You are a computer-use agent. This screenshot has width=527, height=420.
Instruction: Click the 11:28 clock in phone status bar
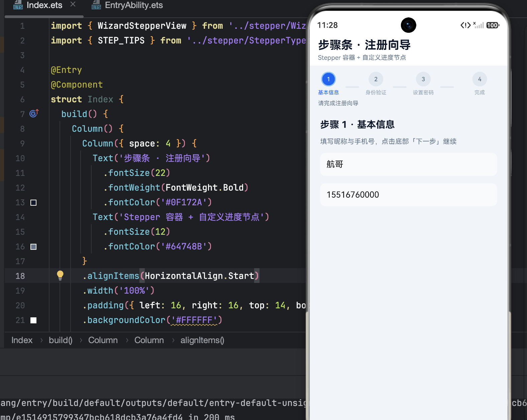pyautogui.click(x=327, y=25)
